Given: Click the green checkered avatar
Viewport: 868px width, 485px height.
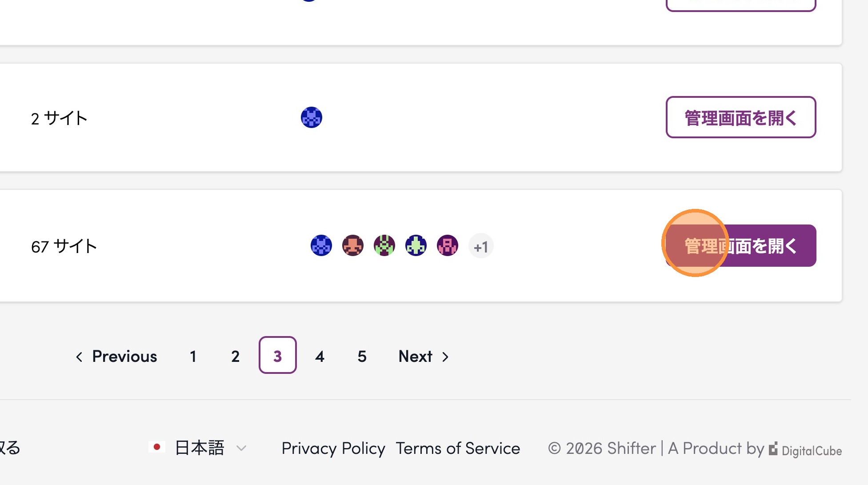Looking at the screenshot, I should point(384,245).
